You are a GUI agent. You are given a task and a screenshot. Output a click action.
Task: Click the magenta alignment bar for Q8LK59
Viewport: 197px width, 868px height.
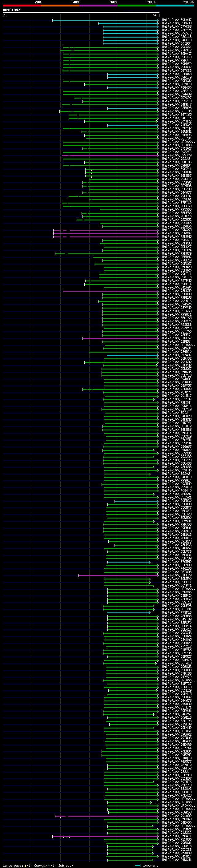tap(111, 291)
